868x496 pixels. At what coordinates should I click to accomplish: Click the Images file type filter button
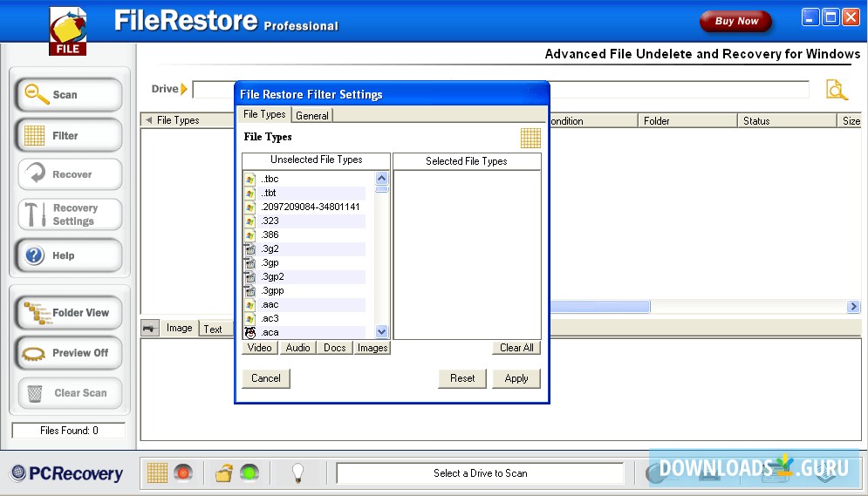point(372,348)
